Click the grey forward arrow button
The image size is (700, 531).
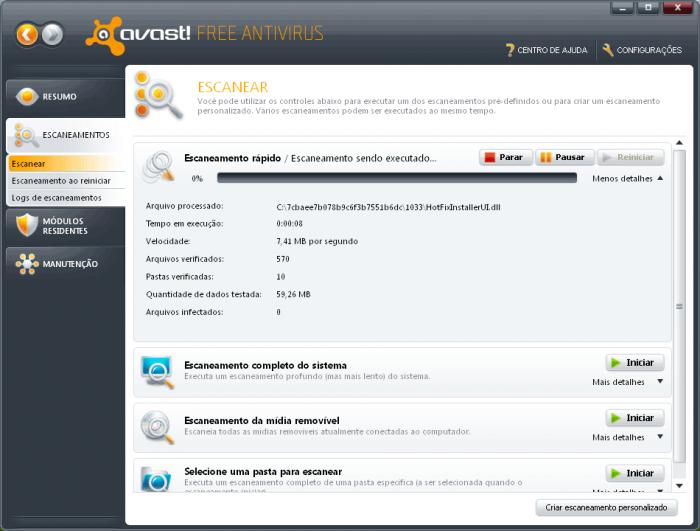(x=52, y=35)
